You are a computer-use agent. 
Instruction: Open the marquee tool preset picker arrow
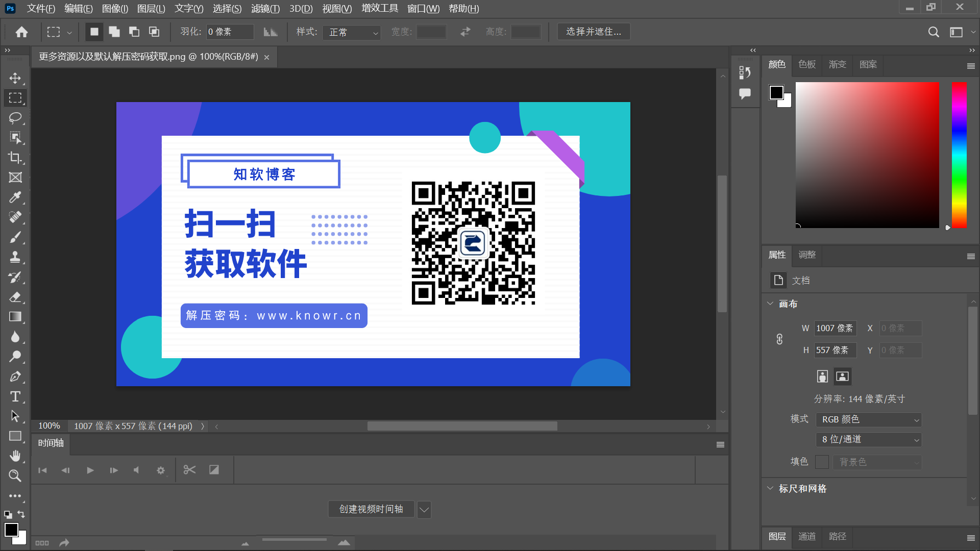coord(69,33)
